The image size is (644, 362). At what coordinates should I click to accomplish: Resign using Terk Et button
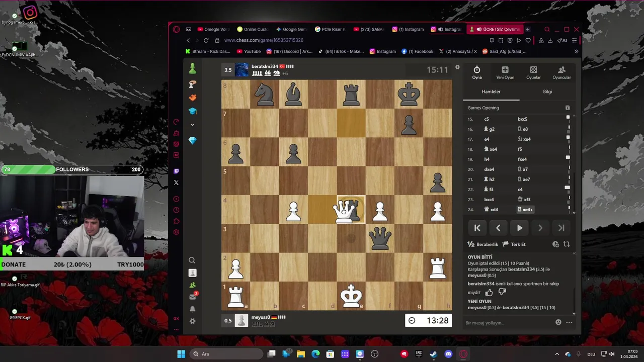(514, 244)
